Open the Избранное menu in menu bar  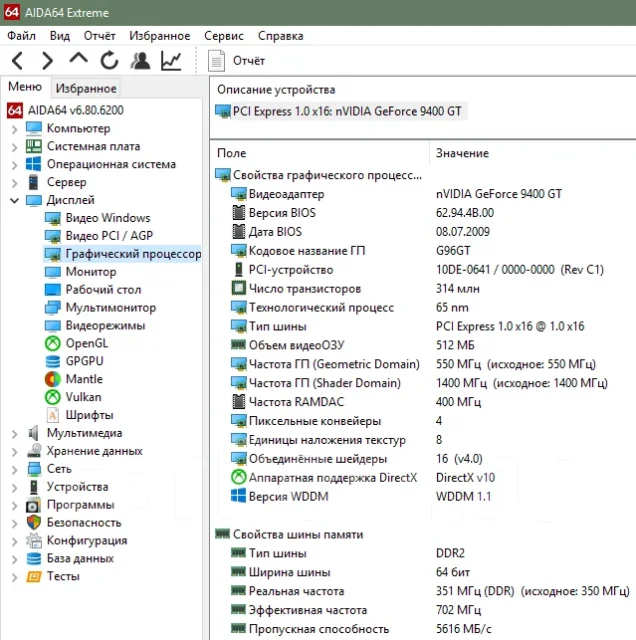(x=160, y=36)
